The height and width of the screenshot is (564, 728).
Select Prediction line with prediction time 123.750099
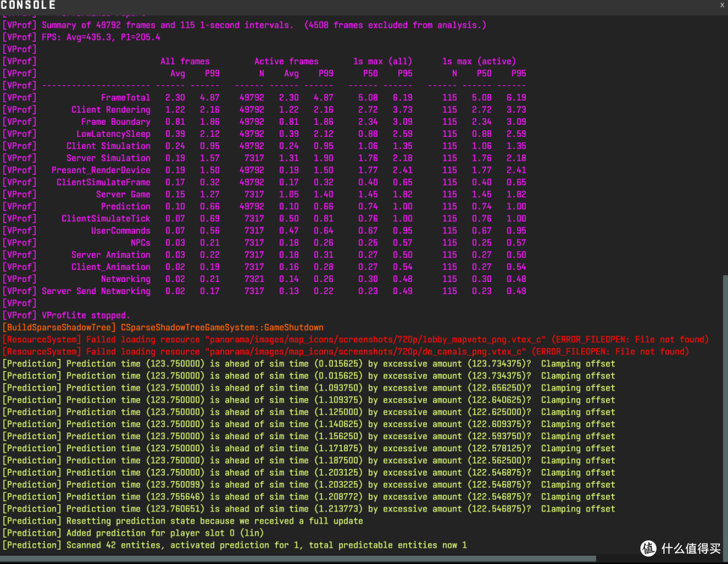coord(309,484)
